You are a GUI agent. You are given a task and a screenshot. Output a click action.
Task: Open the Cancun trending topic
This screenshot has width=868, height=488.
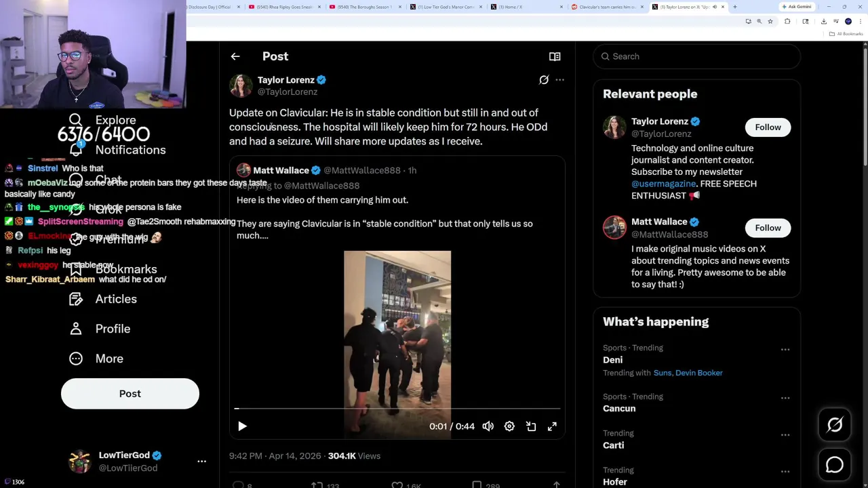coord(619,409)
